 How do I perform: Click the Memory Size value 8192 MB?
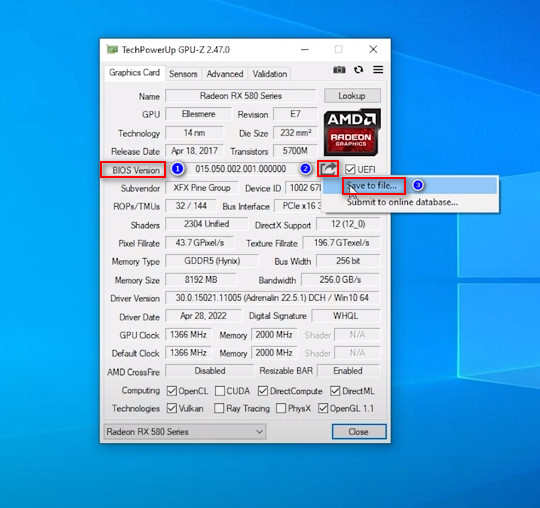coord(201,280)
